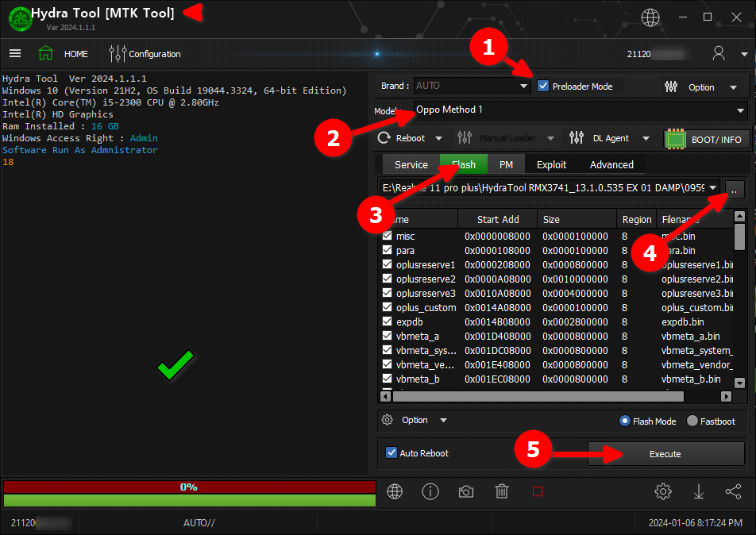Click the trash clear log icon
The image size is (756, 535).
(x=501, y=491)
